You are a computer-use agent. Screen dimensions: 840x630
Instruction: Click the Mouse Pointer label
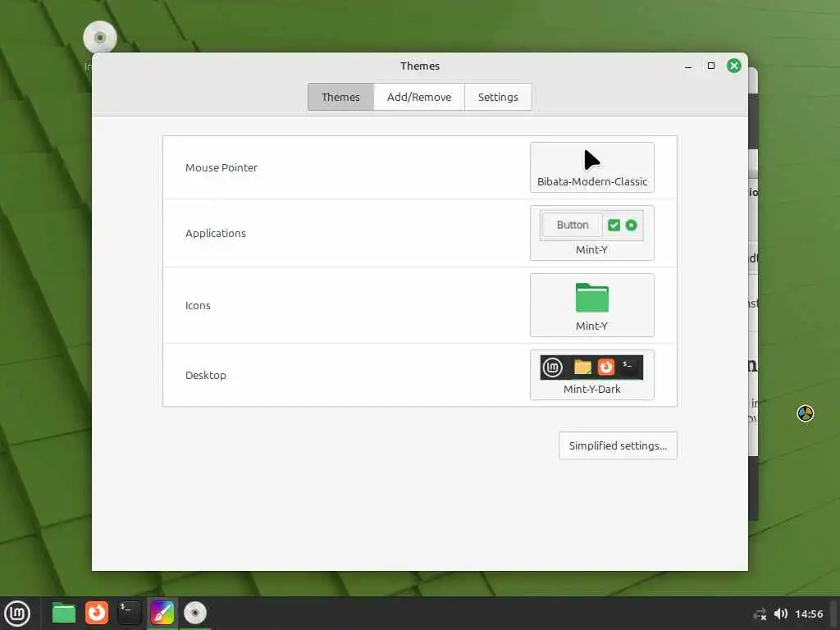221,167
